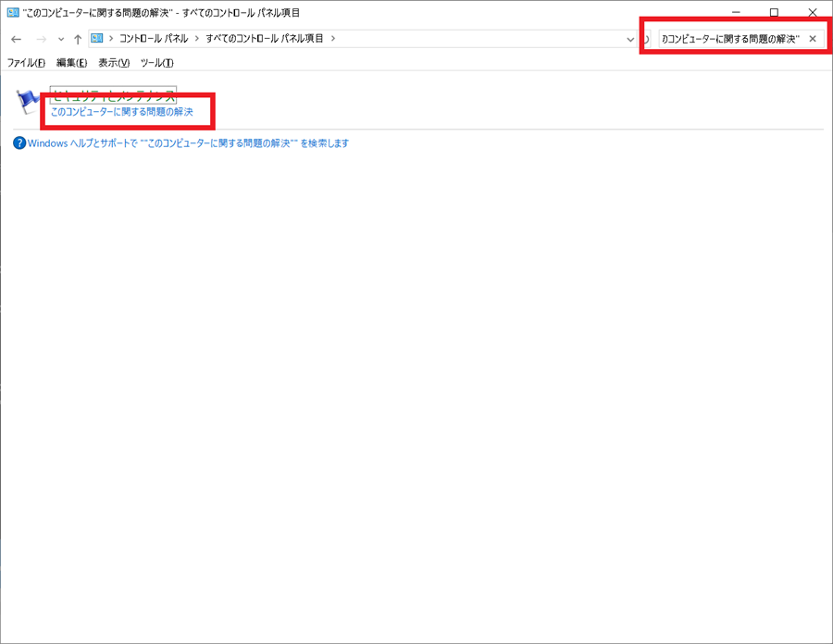Expand chevron after すべてのコントロール パネル項目 breadcrumb
Screen dimensions: 833x644
(333, 39)
